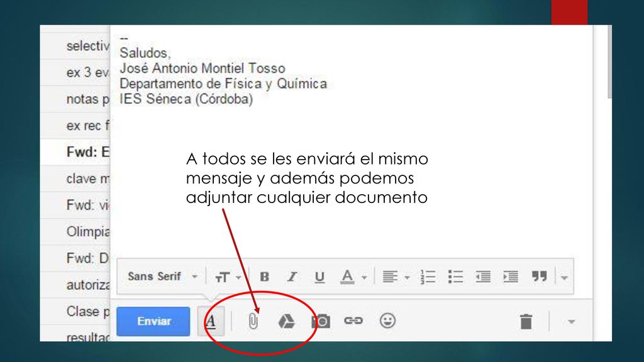Image resolution: width=644 pixels, height=362 pixels.
Task: Apply quote formatting
Action: coord(539,277)
